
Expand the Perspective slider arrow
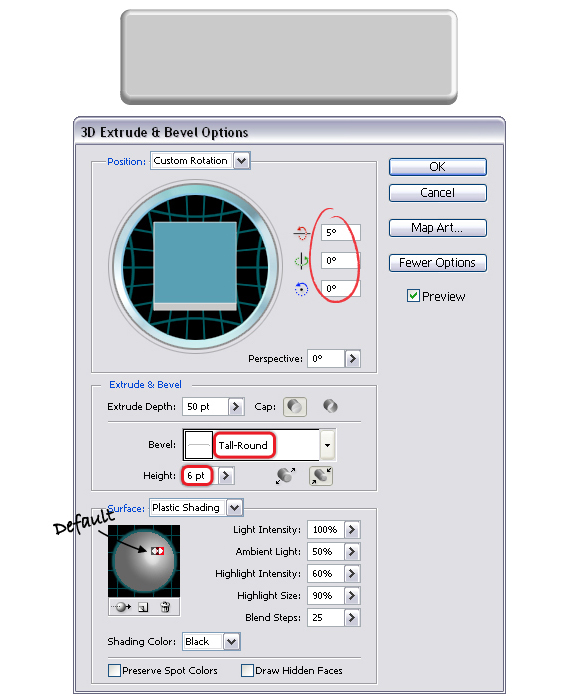coord(352,358)
